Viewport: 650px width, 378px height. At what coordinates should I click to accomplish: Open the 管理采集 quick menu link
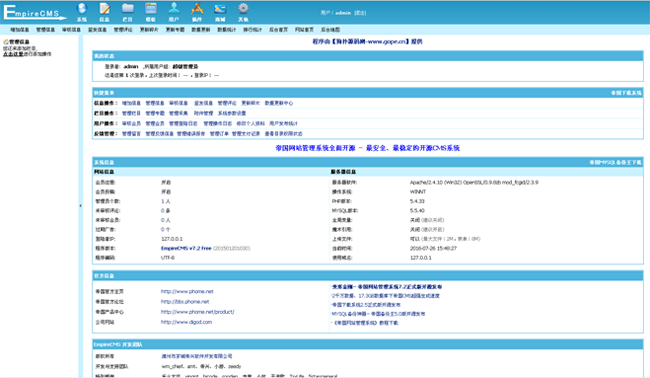[x=178, y=113]
